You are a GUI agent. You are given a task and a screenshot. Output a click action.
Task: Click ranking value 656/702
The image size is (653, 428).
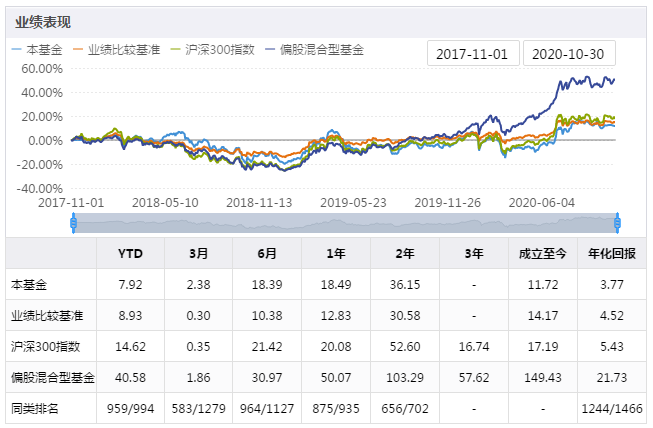[405, 408]
